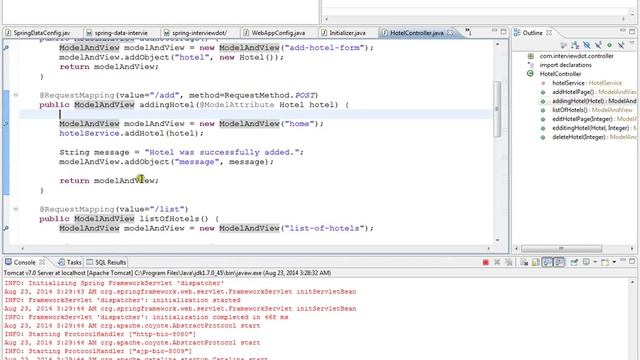This screenshot has width=640, height=360.
Task: Select hotelService field in Outline
Action: coord(587,83)
